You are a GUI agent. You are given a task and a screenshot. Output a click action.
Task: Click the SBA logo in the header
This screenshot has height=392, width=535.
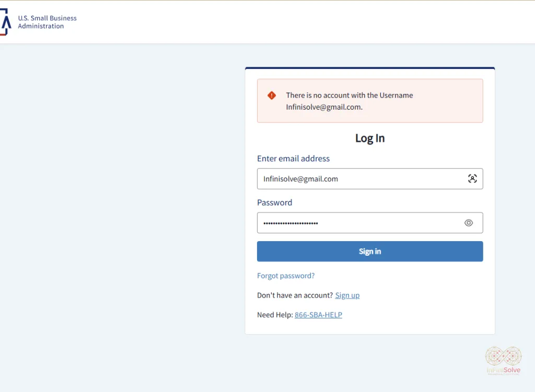tap(5, 22)
